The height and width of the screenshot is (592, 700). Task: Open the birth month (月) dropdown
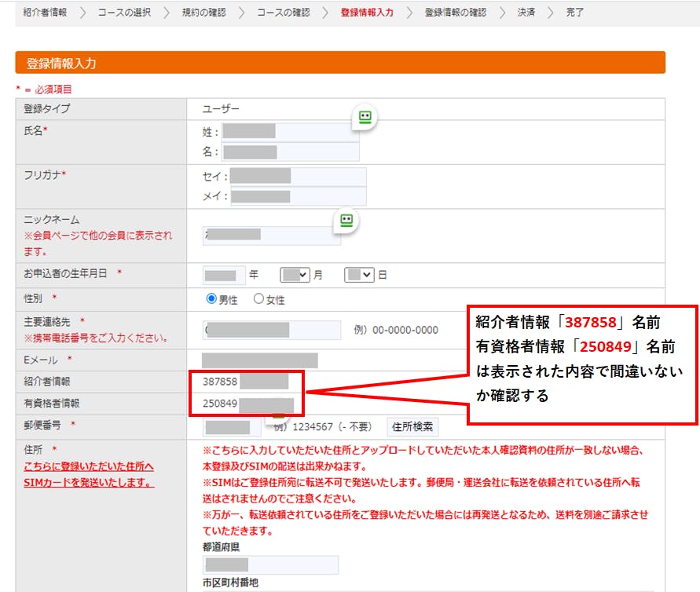(x=295, y=276)
